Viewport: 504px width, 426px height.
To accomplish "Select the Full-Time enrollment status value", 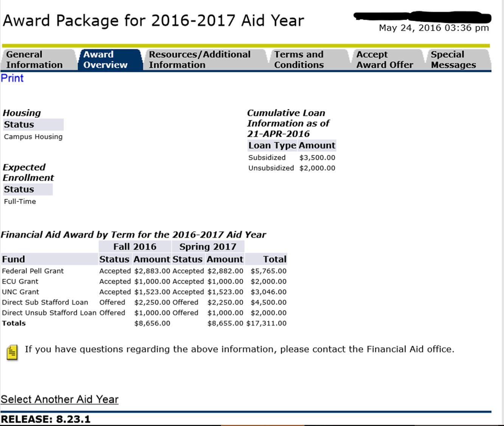I will click(x=20, y=201).
